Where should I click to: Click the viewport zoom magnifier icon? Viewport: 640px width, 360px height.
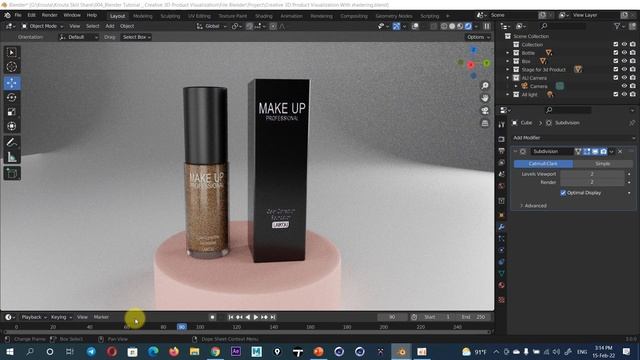click(x=485, y=85)
